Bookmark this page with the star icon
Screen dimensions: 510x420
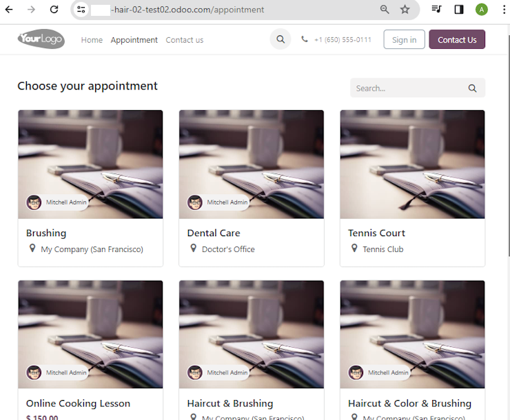click(405, 10)
